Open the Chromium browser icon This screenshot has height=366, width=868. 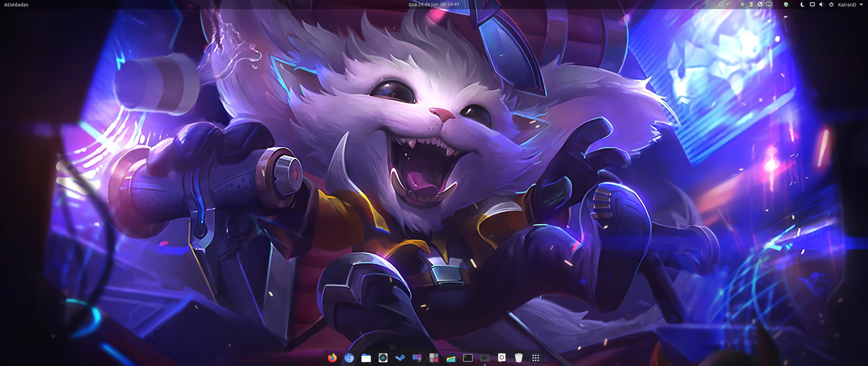349,358
